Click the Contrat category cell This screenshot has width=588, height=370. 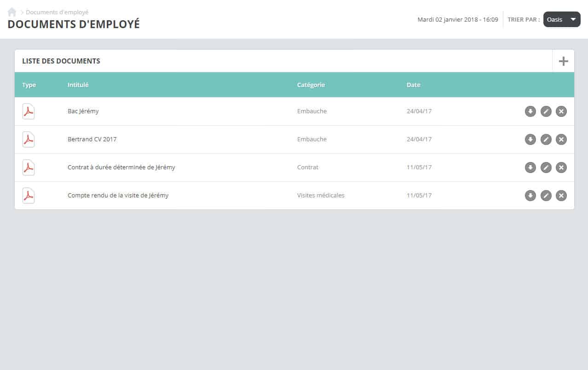click(x=308, y=168)
